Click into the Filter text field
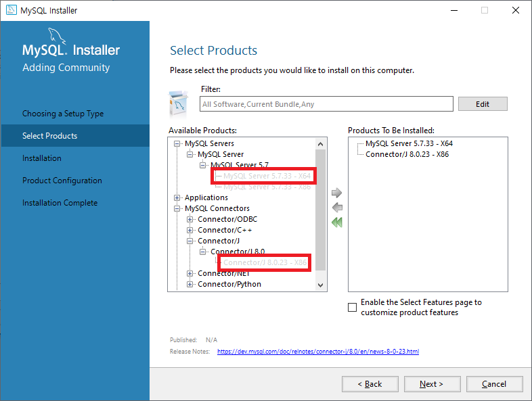 click(x=326, y=103)
